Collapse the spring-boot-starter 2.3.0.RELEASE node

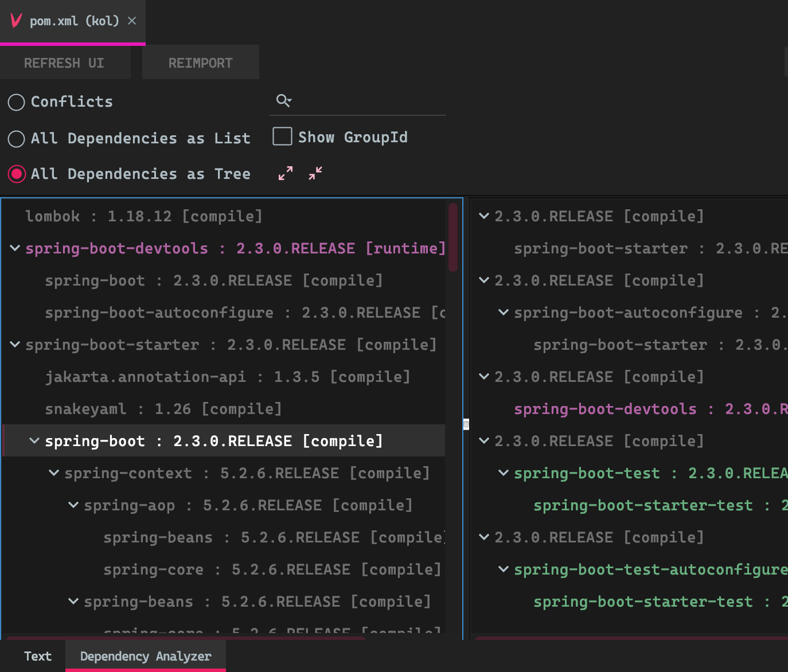click(14, 344)
